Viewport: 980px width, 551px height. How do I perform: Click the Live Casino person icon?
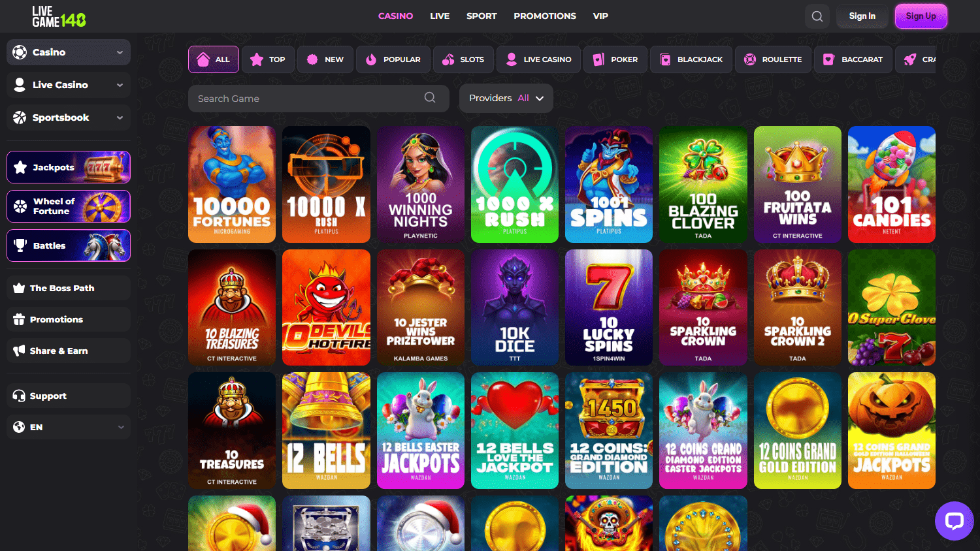[20, 85]
